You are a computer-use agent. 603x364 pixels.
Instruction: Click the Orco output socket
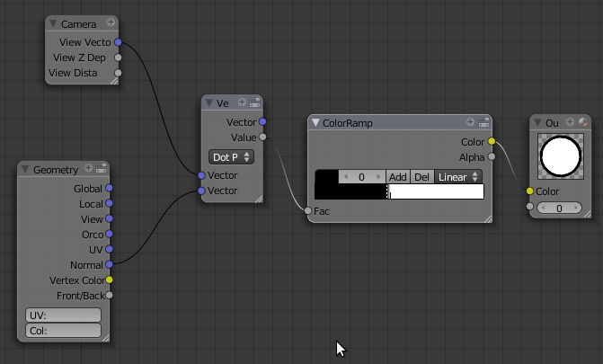[110, 234]
